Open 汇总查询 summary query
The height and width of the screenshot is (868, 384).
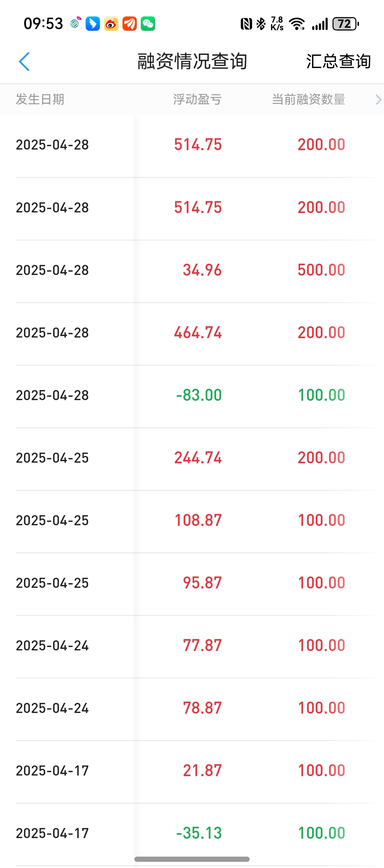pyautogui.click(x=339, y=62)
